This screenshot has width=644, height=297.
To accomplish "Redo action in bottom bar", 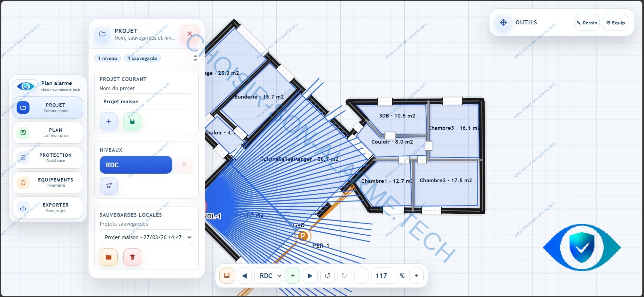I will (344, 276).
